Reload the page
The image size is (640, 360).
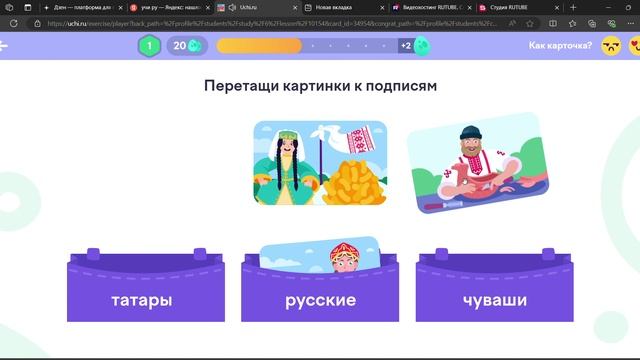click(14, 24)
